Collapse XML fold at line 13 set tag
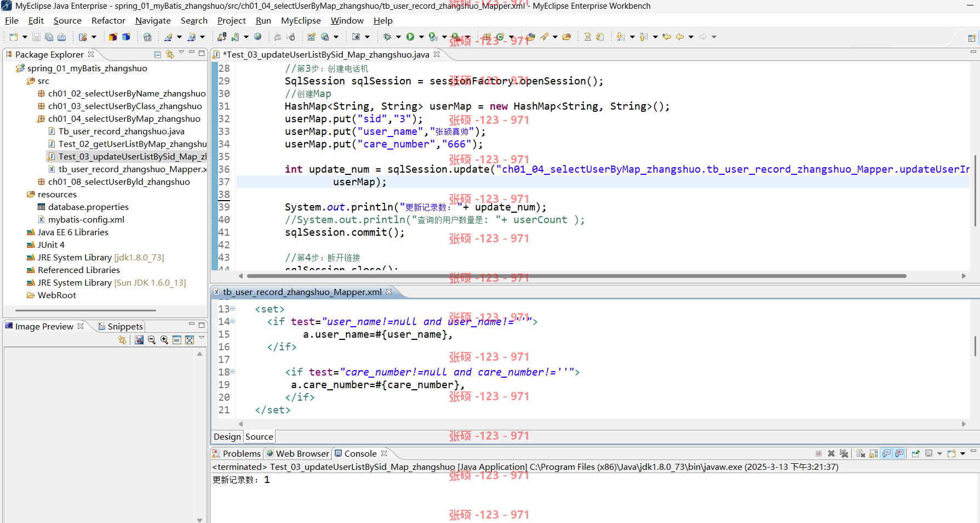This screenshot has height=523, width=980. click(232, 309)
